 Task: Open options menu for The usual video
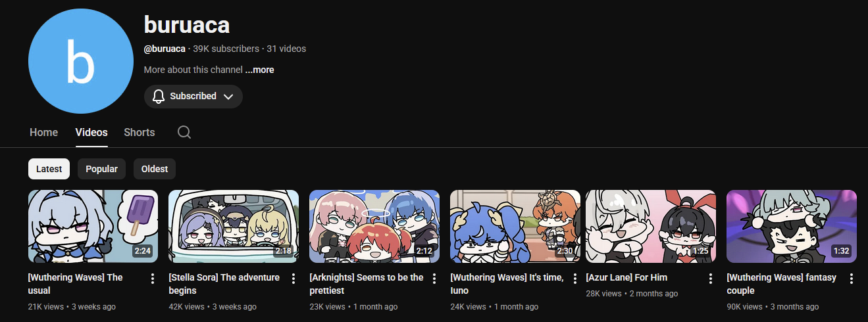pyautogui.click(x=153, y=279)
